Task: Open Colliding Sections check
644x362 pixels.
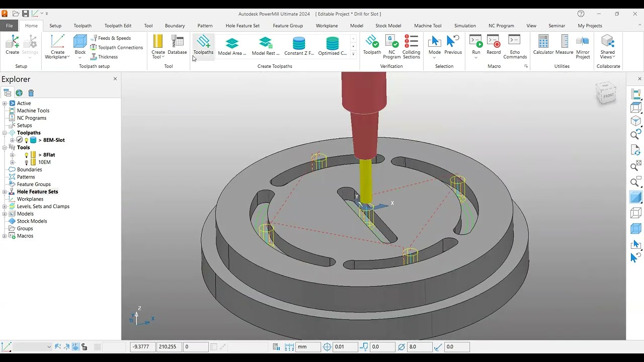Action: (x=411, y=47)
